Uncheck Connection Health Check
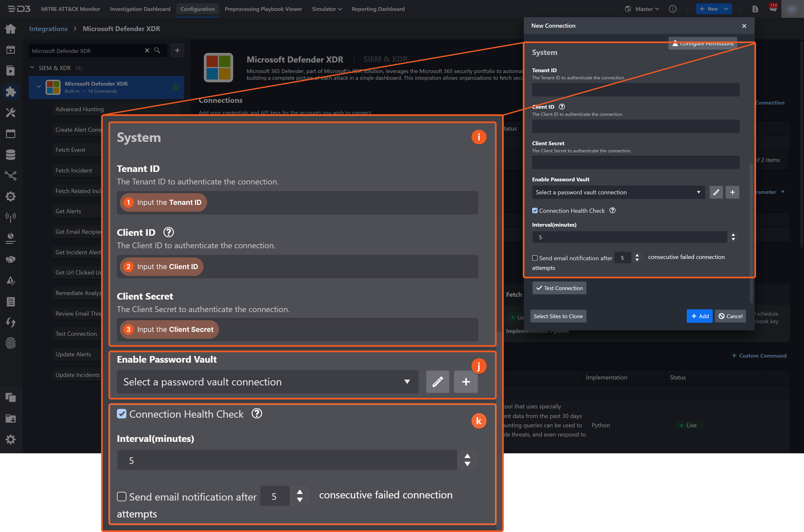Image resolution: width=804 pixels, height=532 pixels. pos(121,414)
